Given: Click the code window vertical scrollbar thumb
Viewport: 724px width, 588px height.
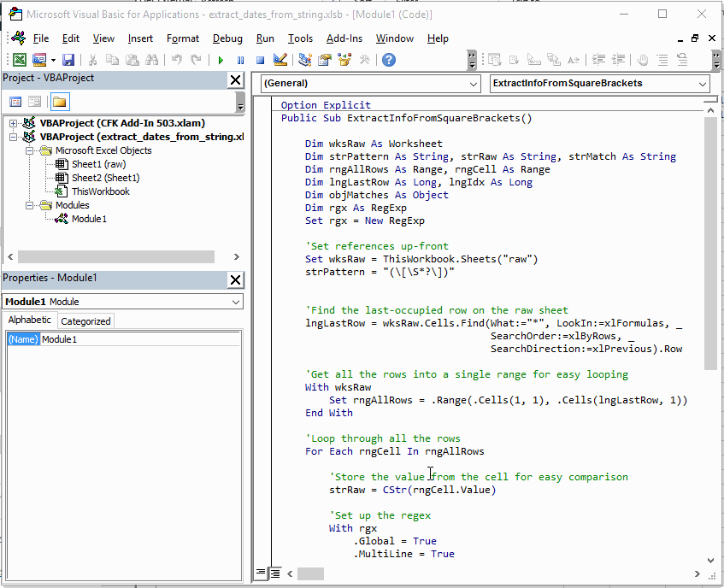Looking at the screenshot, I should [x=710, y=244].
